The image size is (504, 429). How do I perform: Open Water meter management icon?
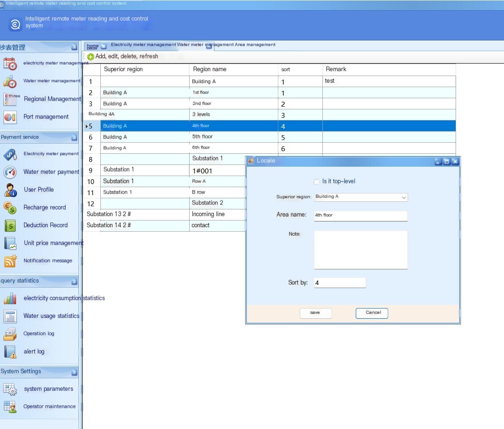pyautogui.click(x=10, y=81)
